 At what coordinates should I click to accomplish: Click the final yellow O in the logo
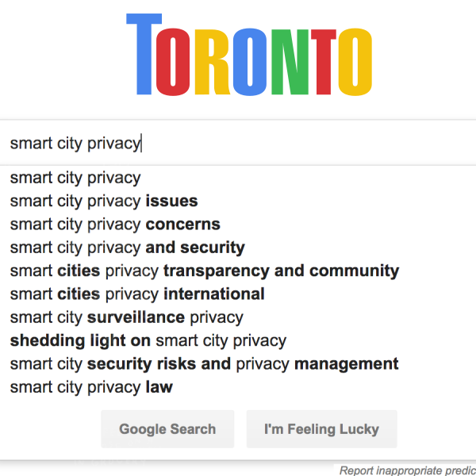(355, 62)
